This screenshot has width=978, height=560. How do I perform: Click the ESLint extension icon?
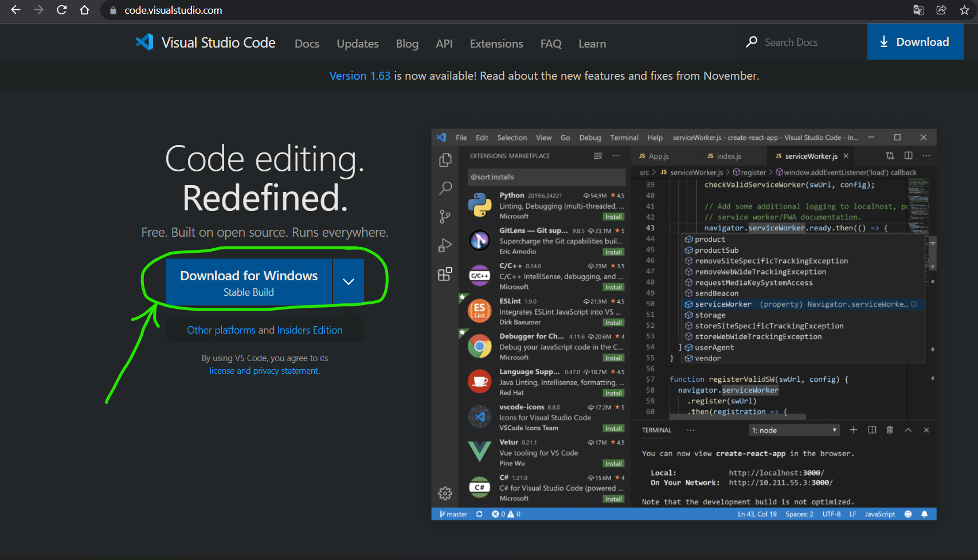(x=479, y=311)
